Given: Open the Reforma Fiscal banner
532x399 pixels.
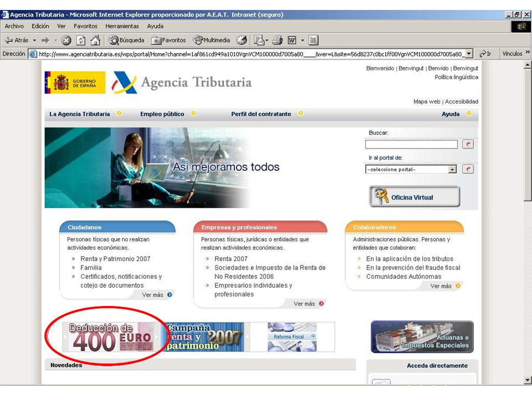Looking at the screenshot, I should click(x=292, y=337).
